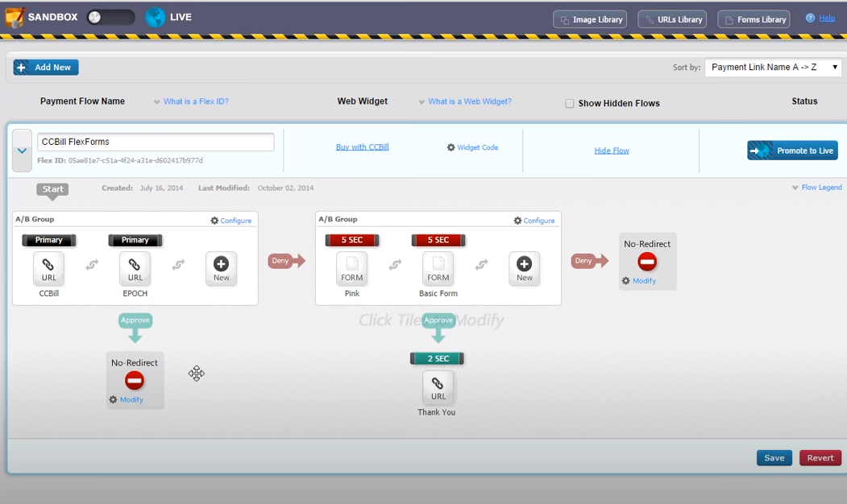Enable Show Hidden Flows checkbox
Viewport: 847px width, 504px height.
tap(569, 104)
